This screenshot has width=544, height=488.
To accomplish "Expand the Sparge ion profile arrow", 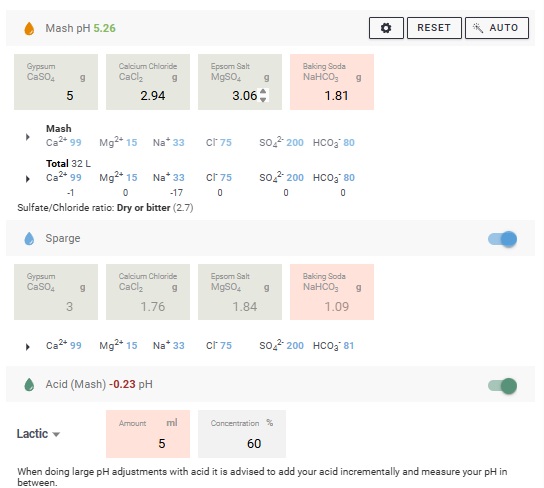I will click(28, 347).
